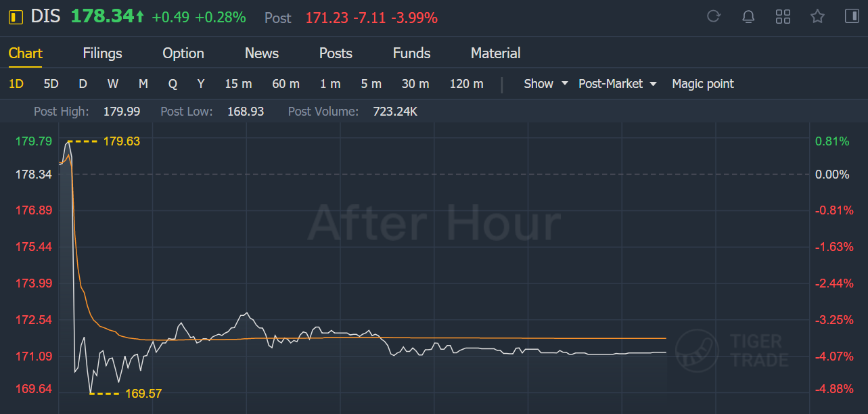Open the Material tab
This screenshot has height=414, width=868.
pos(496,53)
